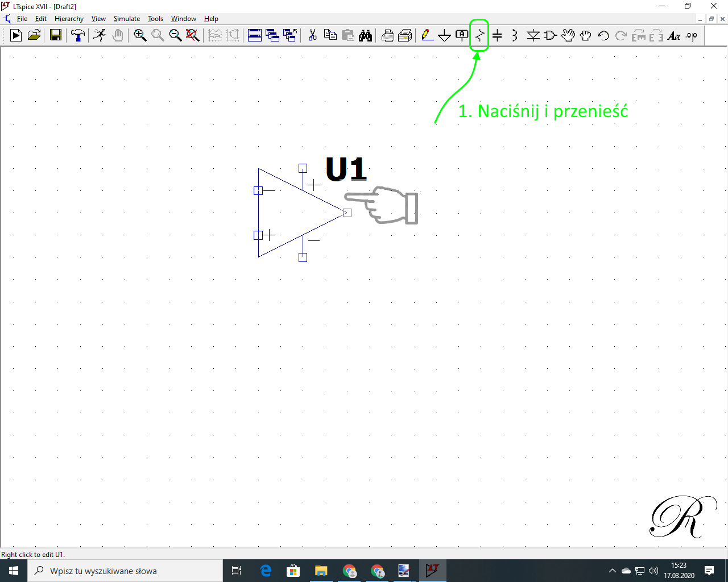Image resolution: width=728 pixels, height=582 pixels.
Task: Select the Capacitor component tool
Action: tap(498, 36)
